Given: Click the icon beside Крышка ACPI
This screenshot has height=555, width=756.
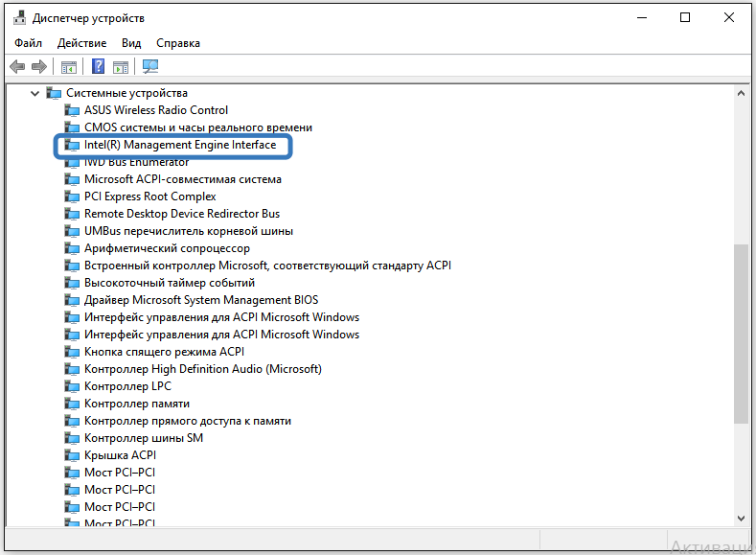Looking at the screenshot, I should (x=72, y=455).
